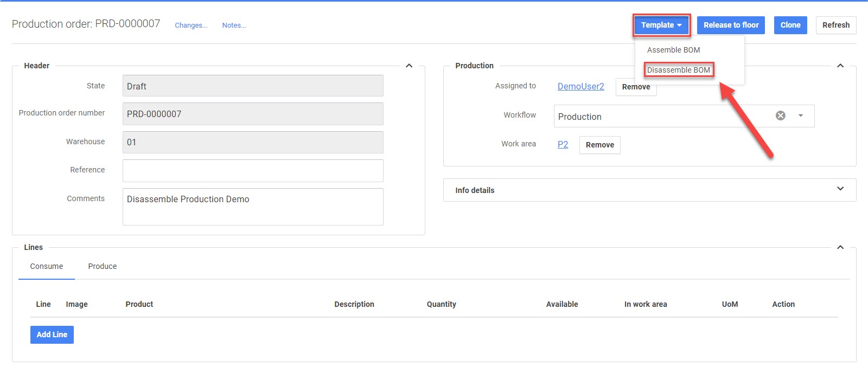
Task: Choose Assemble BOM from the menu
Action: coord(673,50)
